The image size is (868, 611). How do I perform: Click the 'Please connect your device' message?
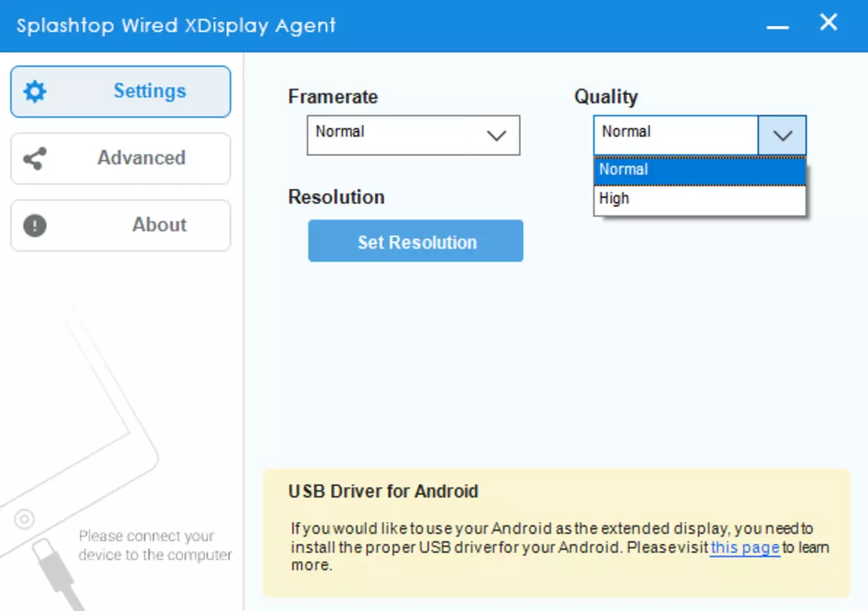(x=155, y=545)
